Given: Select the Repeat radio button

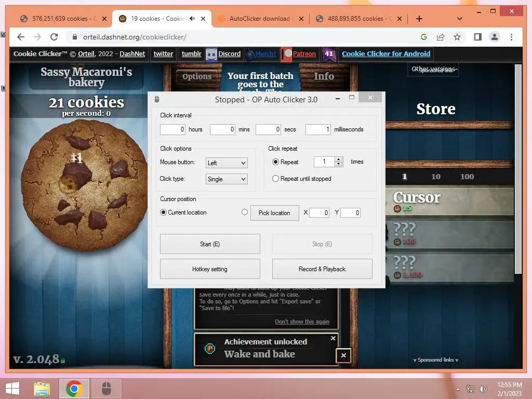Looking at the screenshot, I should tap(275, 162).
